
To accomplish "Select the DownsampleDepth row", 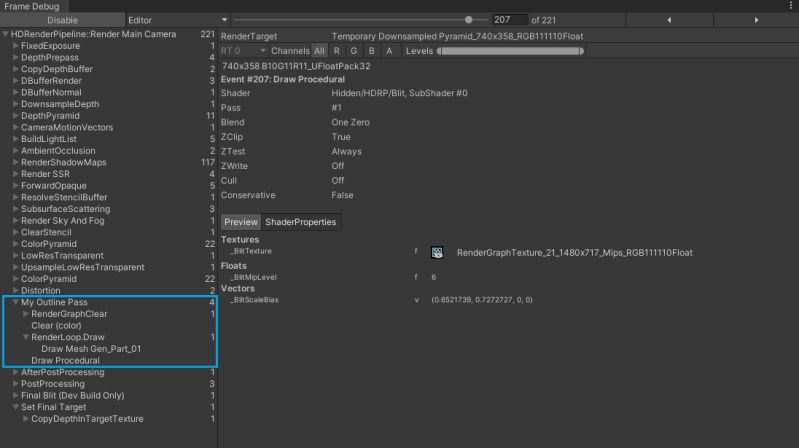I will 109,104.
